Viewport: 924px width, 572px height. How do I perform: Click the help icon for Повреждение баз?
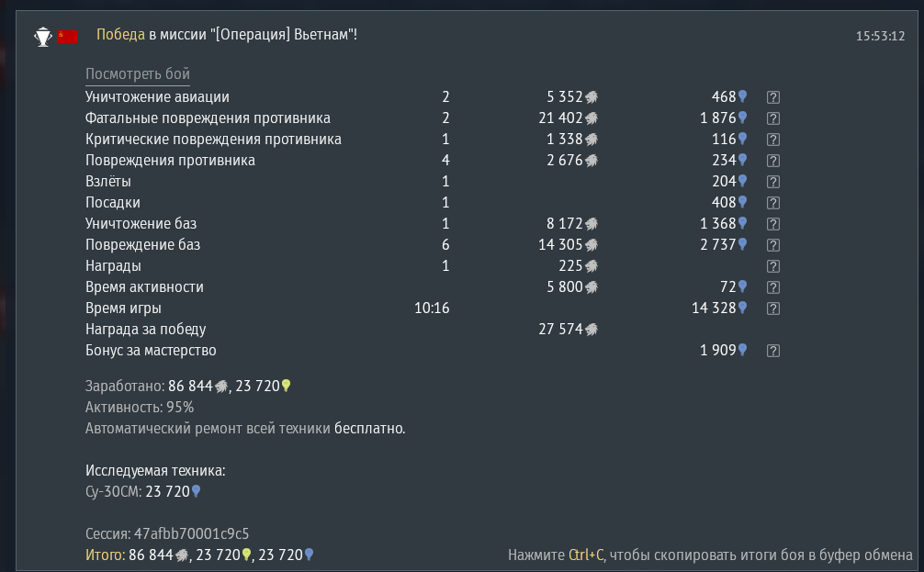click(773, 245)
